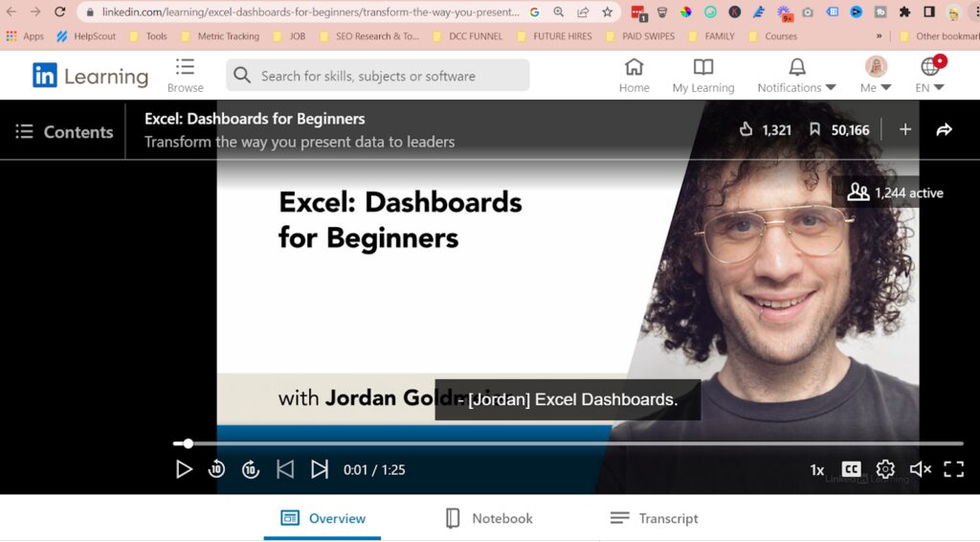
Task: Click the search magnifier icon
Action: 242,76
